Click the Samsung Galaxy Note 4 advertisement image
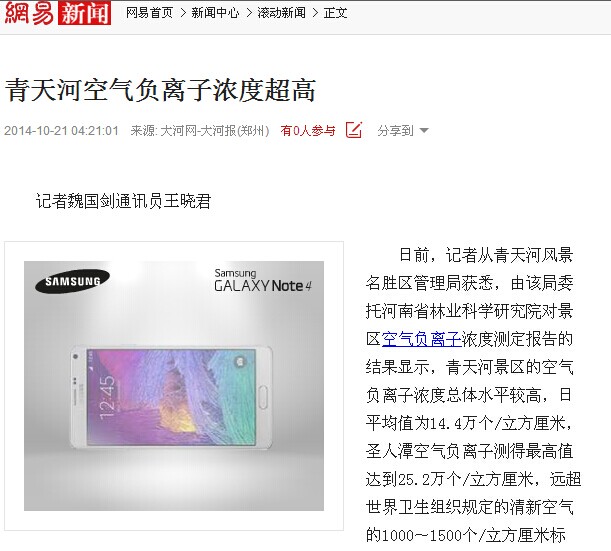The height and width of the screenshot is (551, 611). point(174,386)
